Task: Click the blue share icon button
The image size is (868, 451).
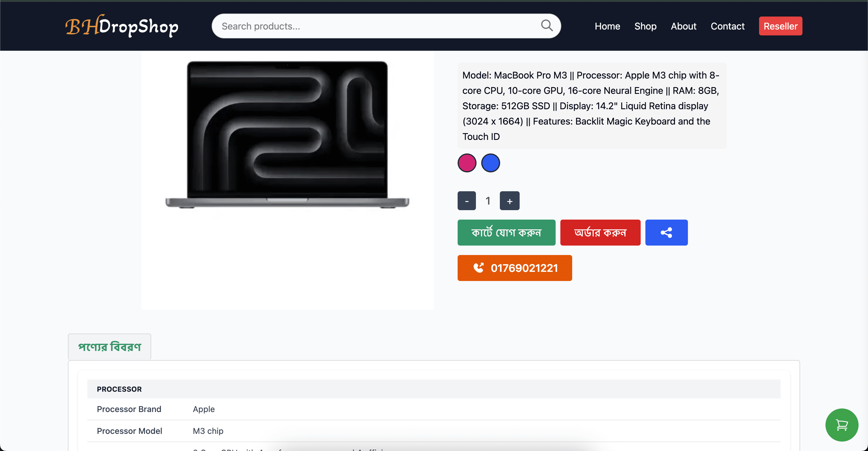Action: (666, 232)
